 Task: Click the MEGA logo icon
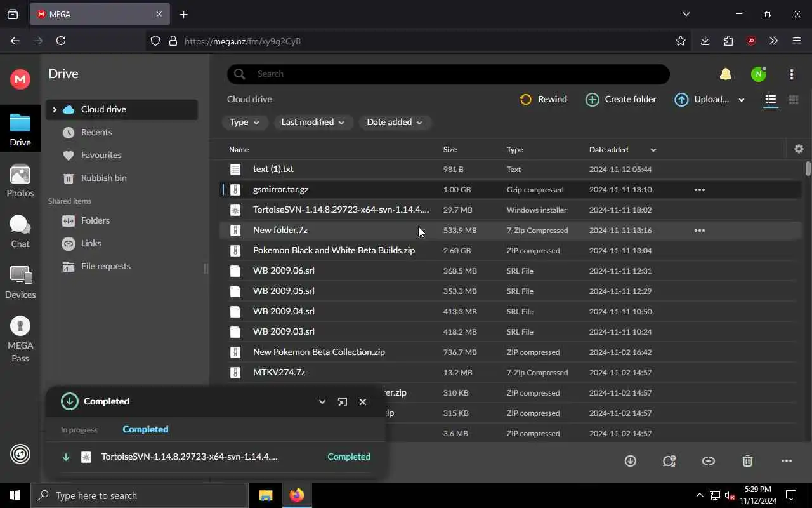[20, 79]
